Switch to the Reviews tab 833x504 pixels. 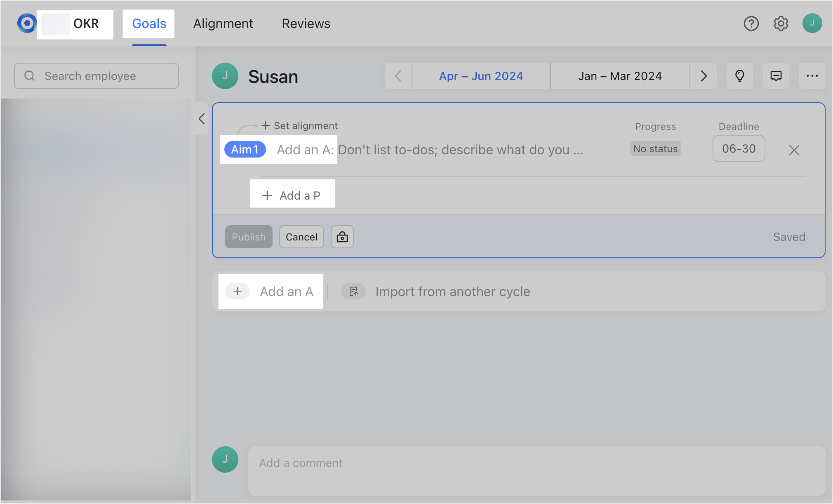point(306,24)
